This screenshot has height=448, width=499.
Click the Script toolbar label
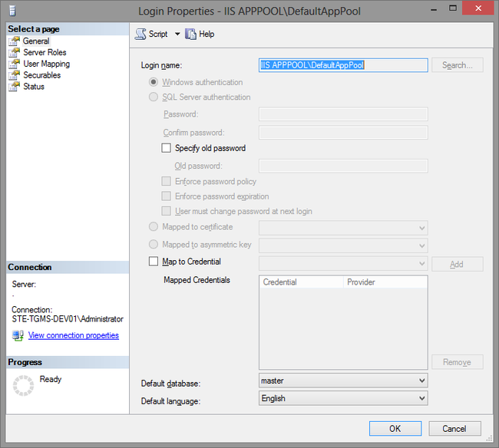[158, 34]
